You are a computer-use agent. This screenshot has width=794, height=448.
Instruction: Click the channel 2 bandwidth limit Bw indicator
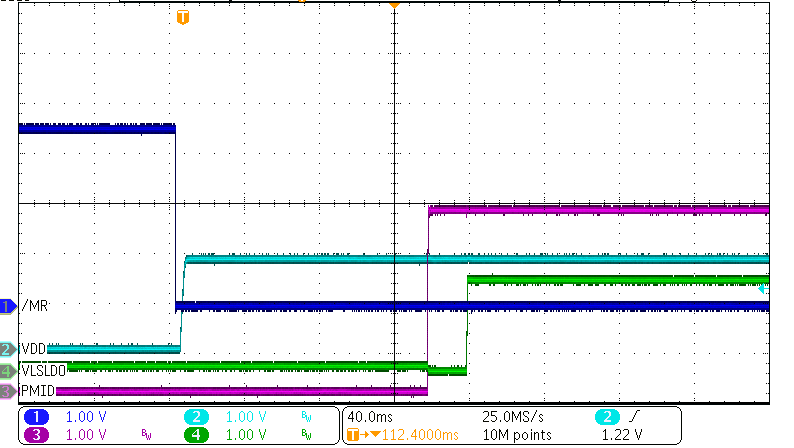[307, 416]
